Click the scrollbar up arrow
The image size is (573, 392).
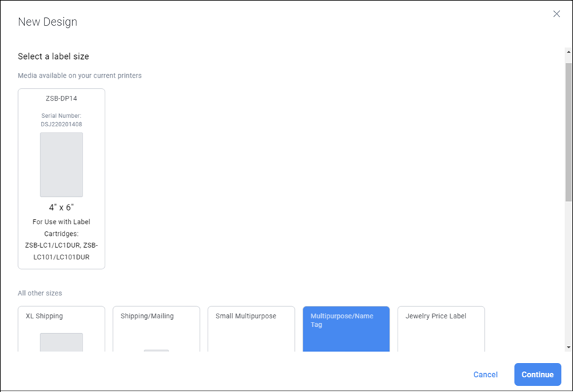pyautogui.click(x=568, y=52)
